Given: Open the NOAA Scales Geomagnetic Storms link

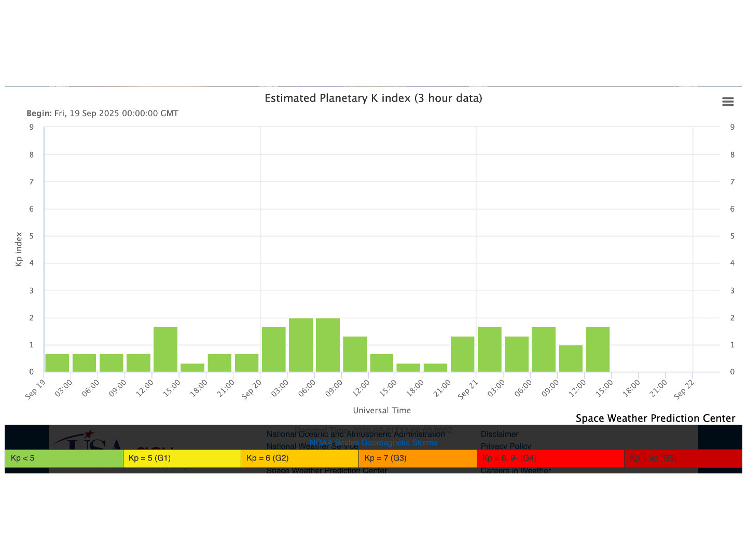Looking at the screenshot, I should [373, 443].
